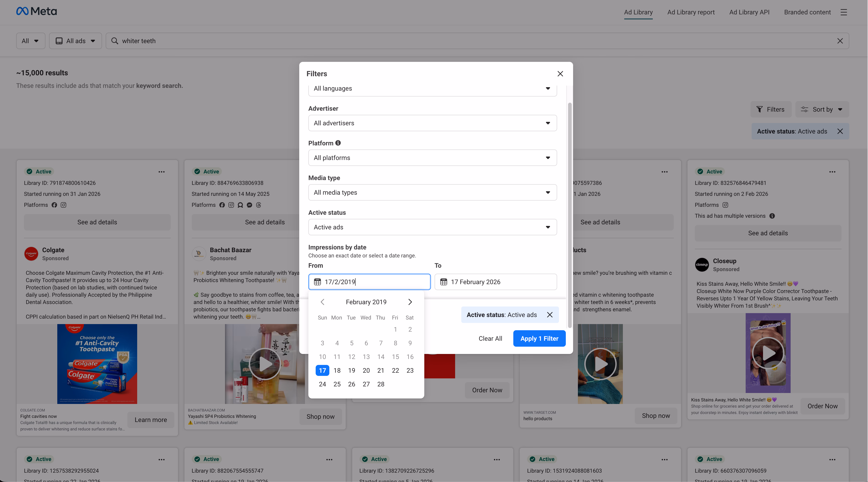Switch to the Ad Library report tab

point(691,12)
